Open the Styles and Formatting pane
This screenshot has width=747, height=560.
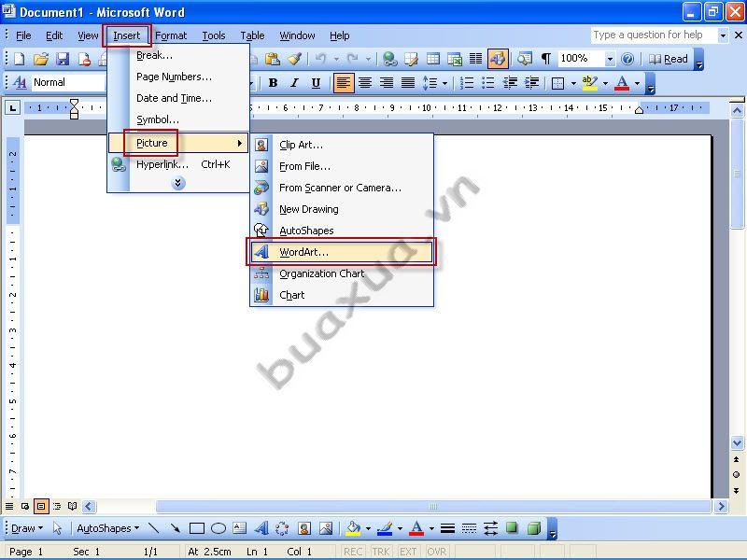tap(20, 82)
